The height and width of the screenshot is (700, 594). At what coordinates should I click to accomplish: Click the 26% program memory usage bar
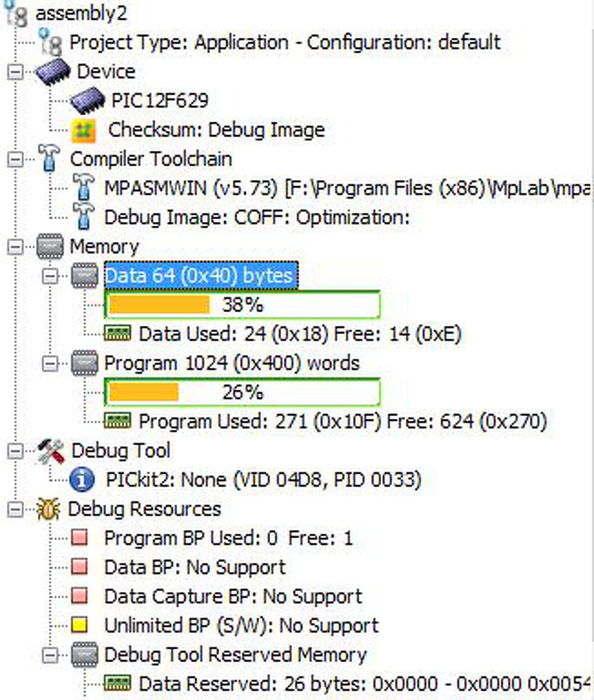click(x=242, y=392)
